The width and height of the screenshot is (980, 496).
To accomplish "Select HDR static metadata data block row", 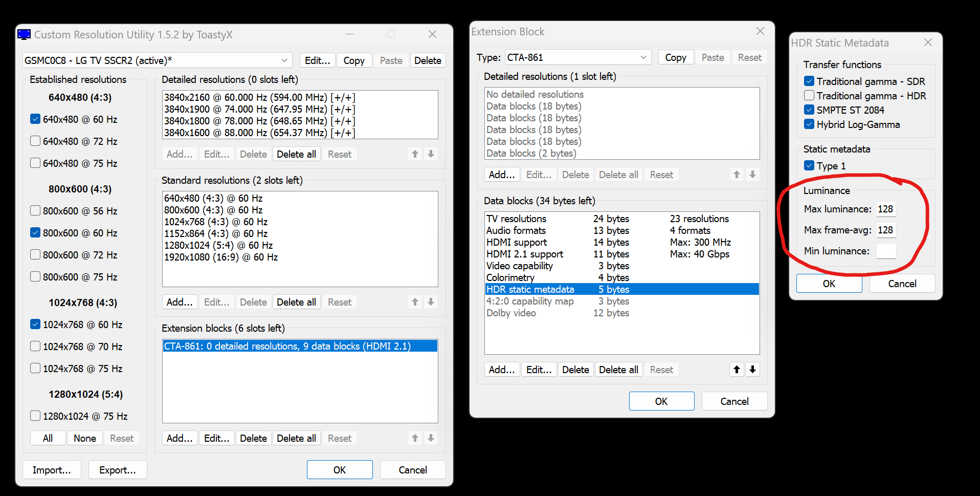I will pyautogui.click(x=622, y=289).
